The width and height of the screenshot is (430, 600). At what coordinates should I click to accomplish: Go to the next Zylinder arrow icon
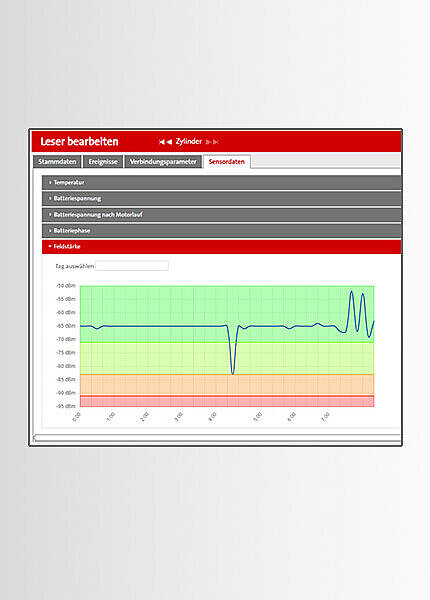(208, 142)
